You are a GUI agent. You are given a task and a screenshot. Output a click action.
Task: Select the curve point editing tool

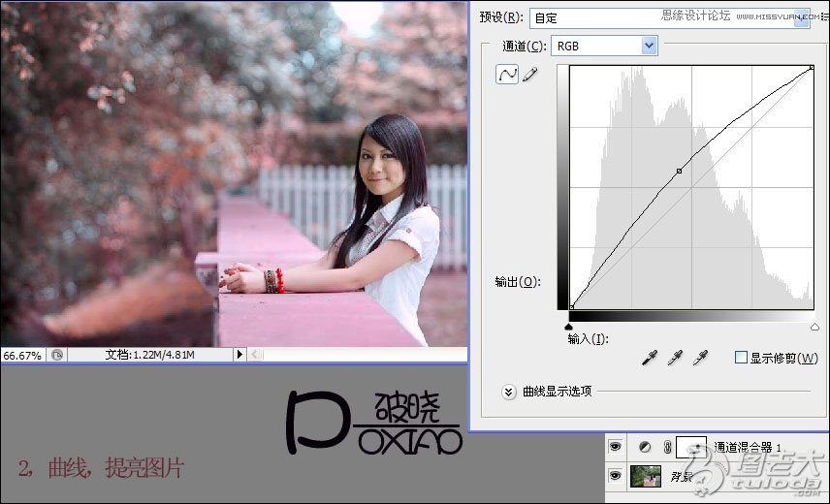(x=506, y=74)
